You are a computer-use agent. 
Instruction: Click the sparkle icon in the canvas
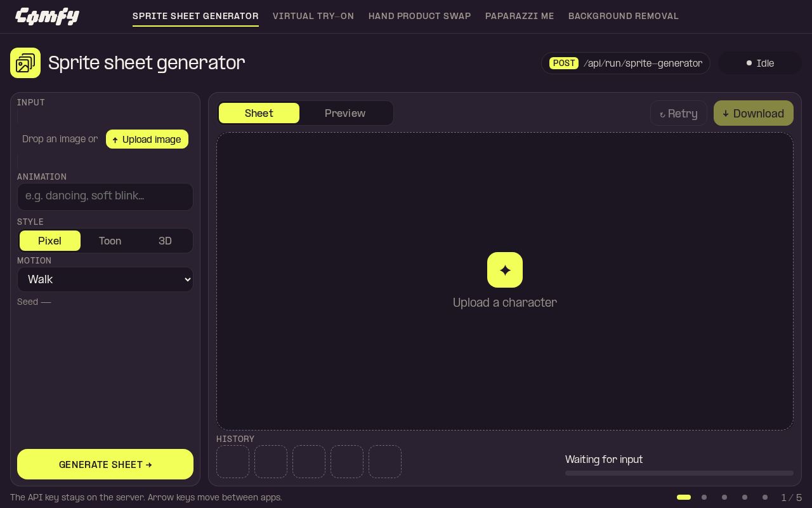tap(505, 270)
